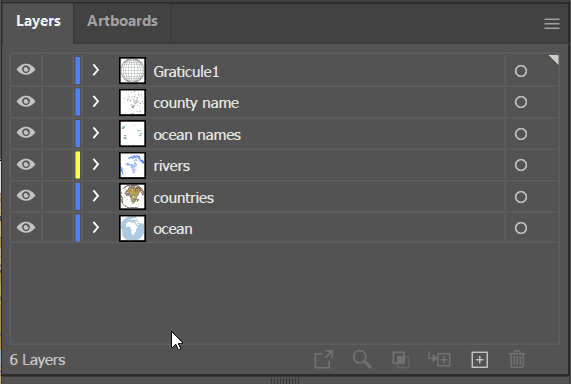Click blue color bar of countries layer
Viewport: 571px width, 384px height.
78,197
